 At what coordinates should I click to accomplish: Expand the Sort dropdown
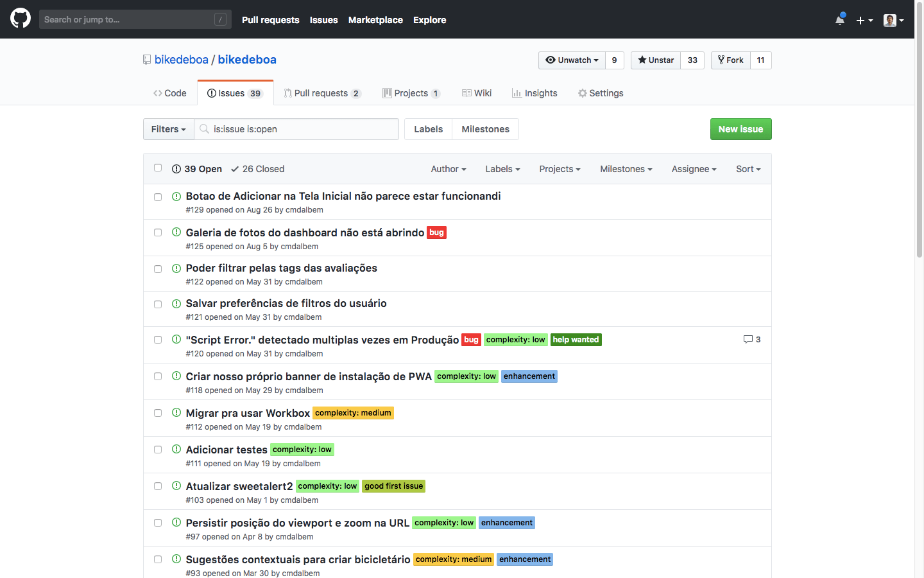748,169
